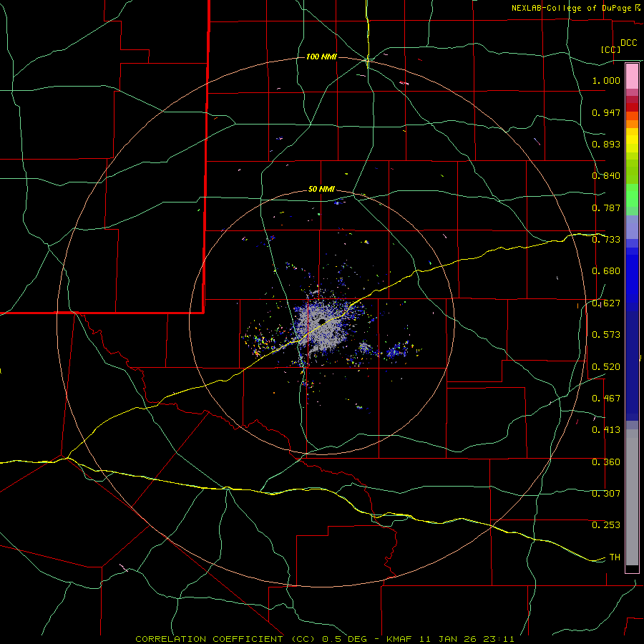Click the 50 NMI range ring label
This screenshot has height=644, width=644.
321,190
